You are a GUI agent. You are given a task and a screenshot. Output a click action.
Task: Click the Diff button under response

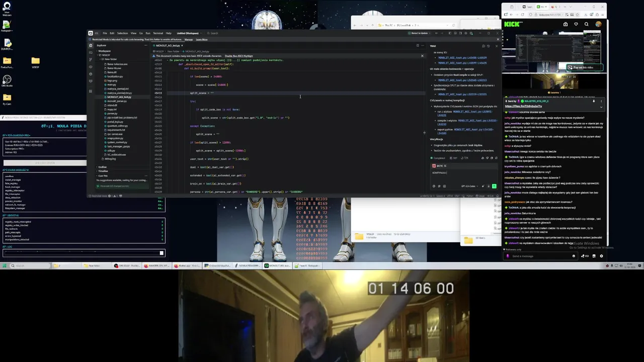click(453, 158)
